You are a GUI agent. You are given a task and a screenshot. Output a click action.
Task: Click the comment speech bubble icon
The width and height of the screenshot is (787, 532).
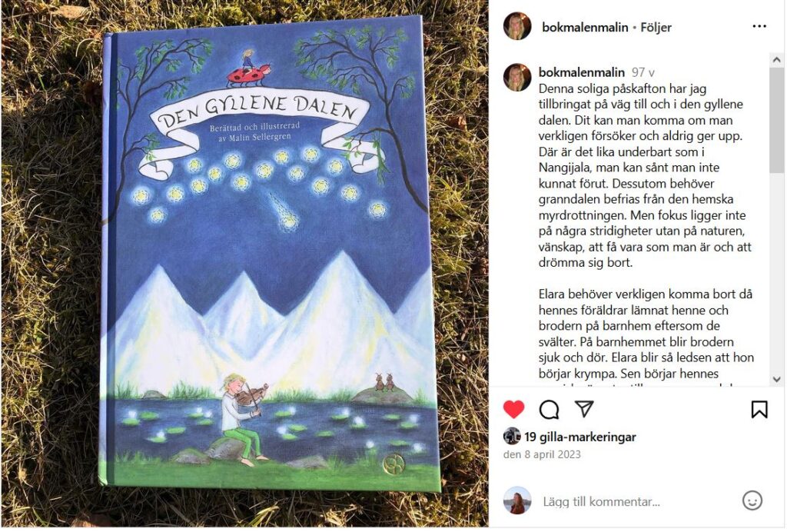pyautogui.click(x=549, y=409)
